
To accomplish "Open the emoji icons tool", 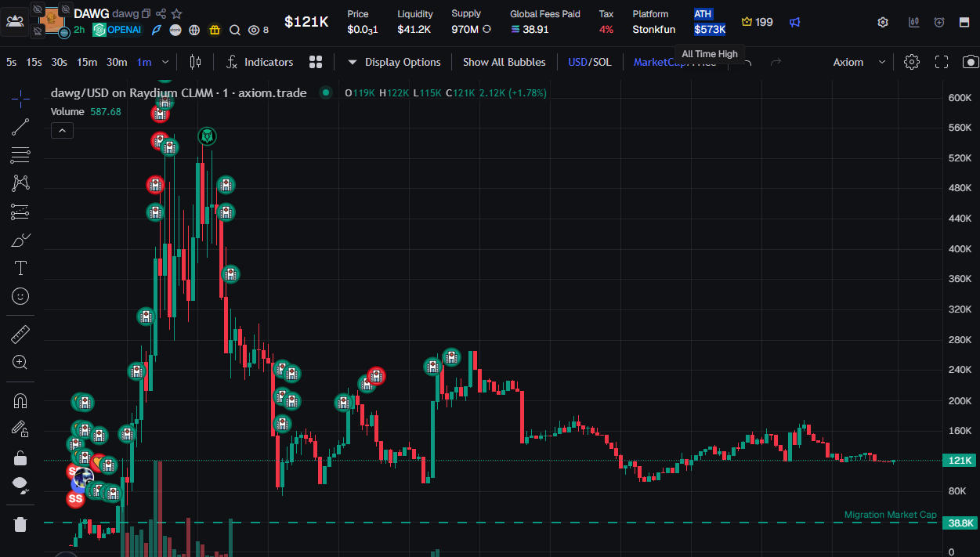I will click(x=21, y=296).
